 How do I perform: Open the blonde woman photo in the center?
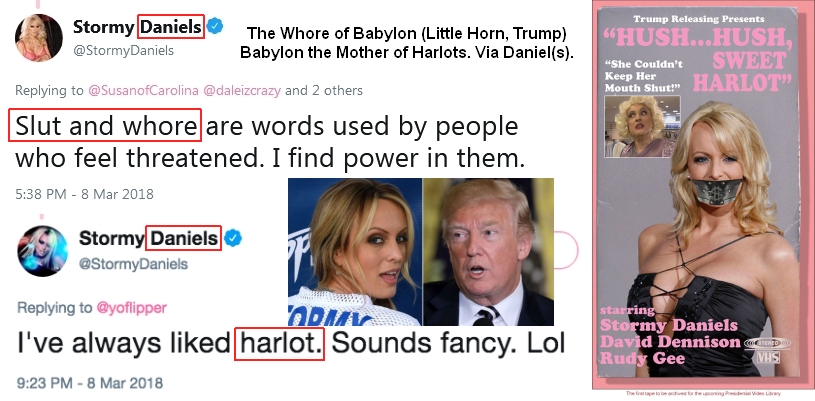coord(356,252)
